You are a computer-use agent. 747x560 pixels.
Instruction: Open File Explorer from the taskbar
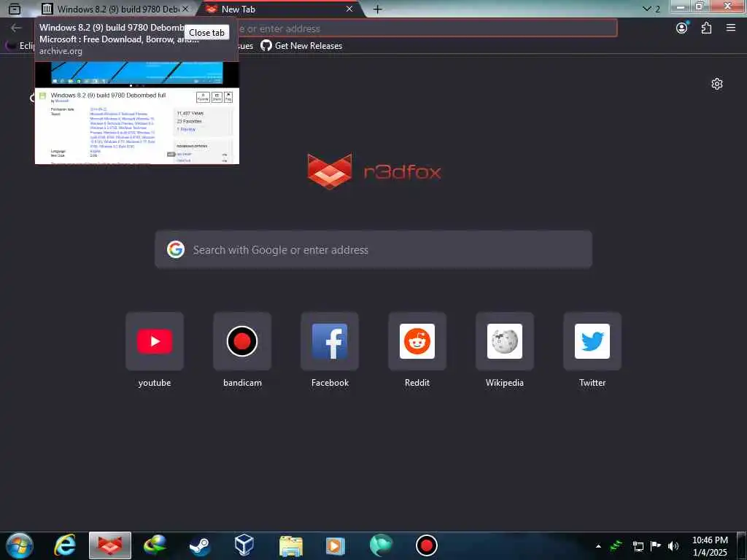pos(290,545)
